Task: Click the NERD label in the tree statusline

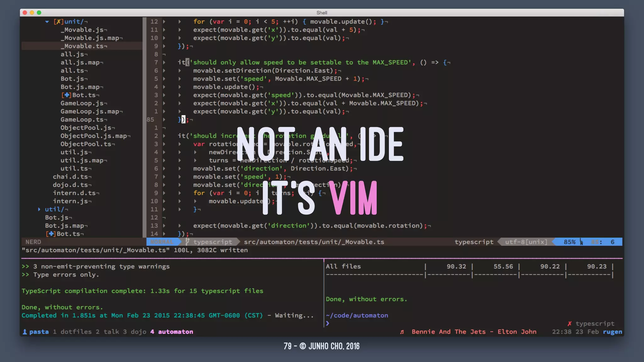Action: 33,242
